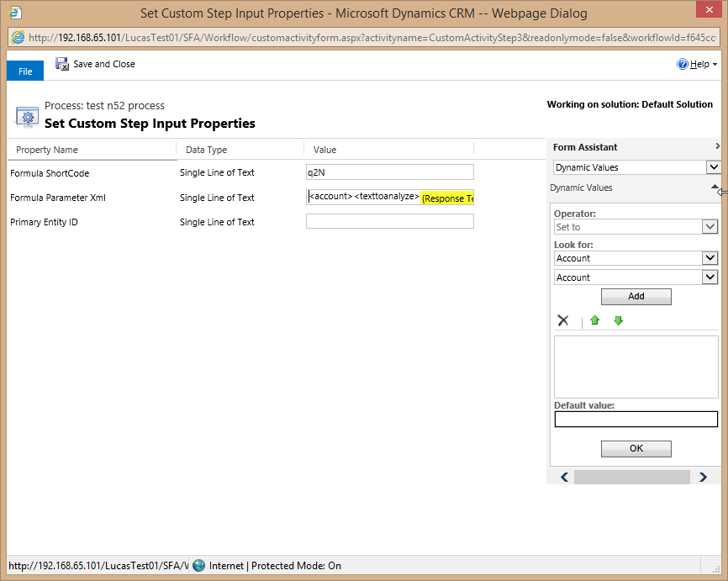Click the Primary Entity ID value field
728x581 pixels.
pyautogui.click(x=390, y=221)
